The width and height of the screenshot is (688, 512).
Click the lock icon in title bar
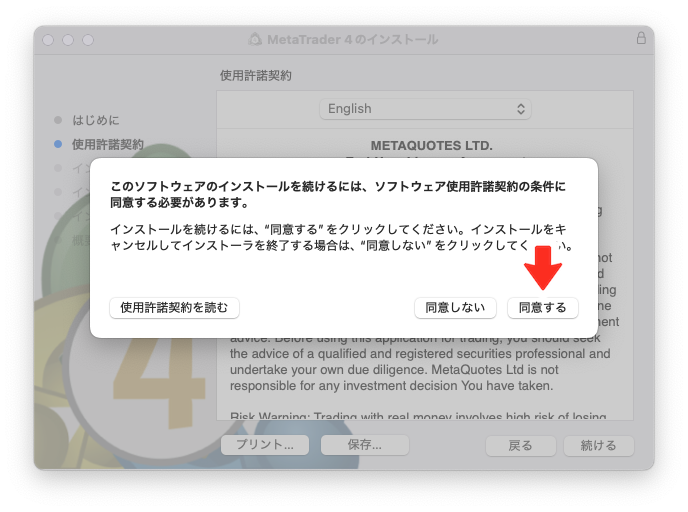[641, 38]
